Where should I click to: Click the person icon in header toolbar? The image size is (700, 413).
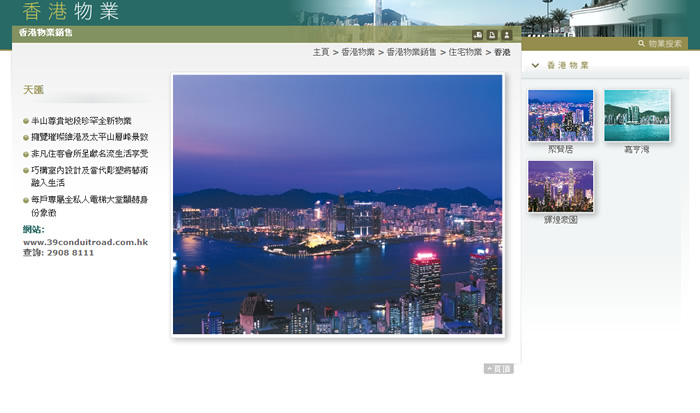[x=506, y=34]
